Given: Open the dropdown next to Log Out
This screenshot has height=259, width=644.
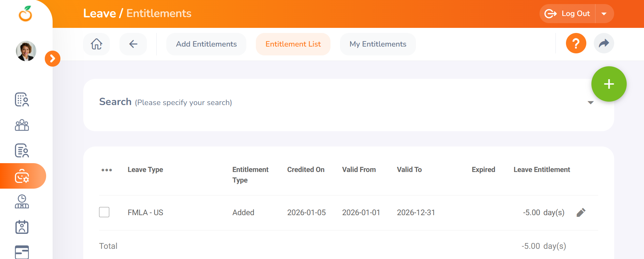Looking at the screenshot, I should [604, 14].
